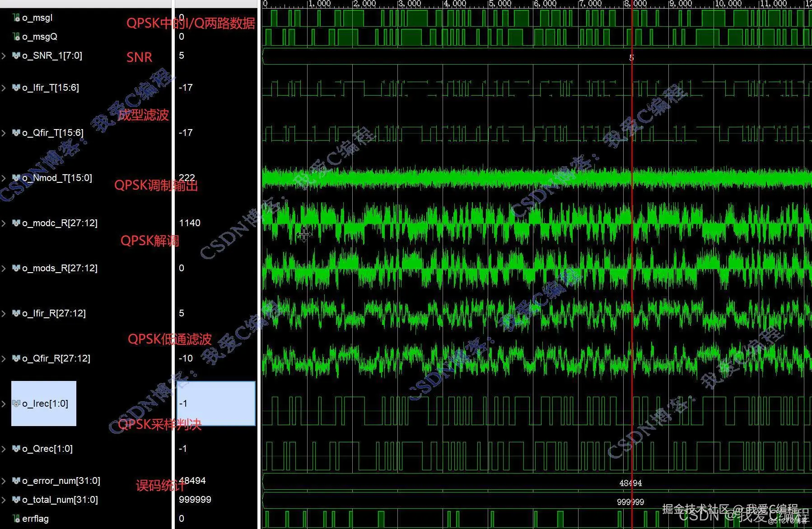The width and height of the screenshot is (812, 529).
Task: Select the highlighted o_Irec[1:0] signal name
Action: pos(45,404)
